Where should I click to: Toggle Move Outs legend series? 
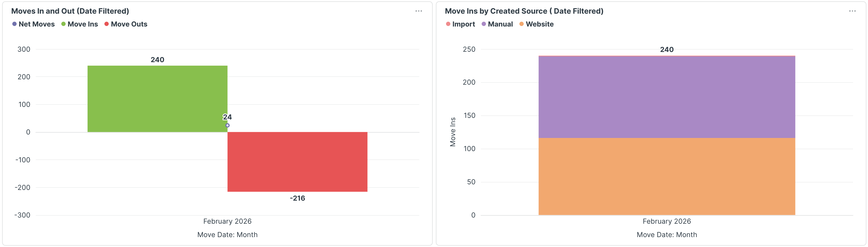click(129, 24)
